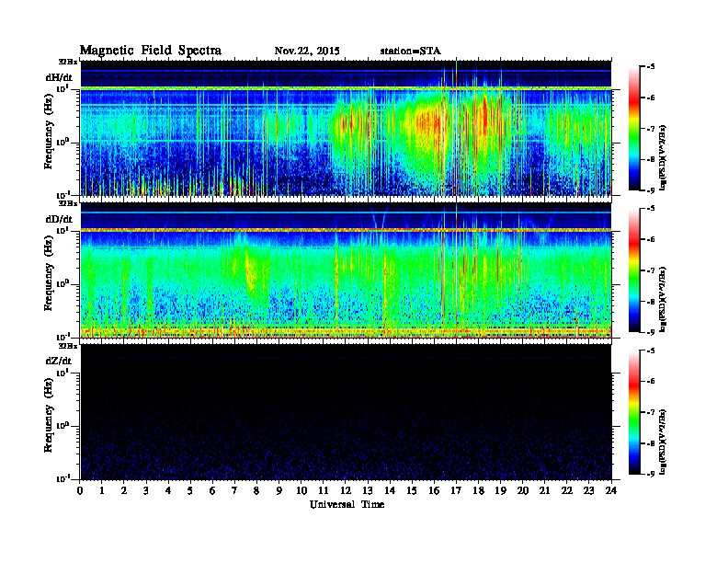
Task: Click the dH/dt panel label
Action: click(x=59, y=77)
